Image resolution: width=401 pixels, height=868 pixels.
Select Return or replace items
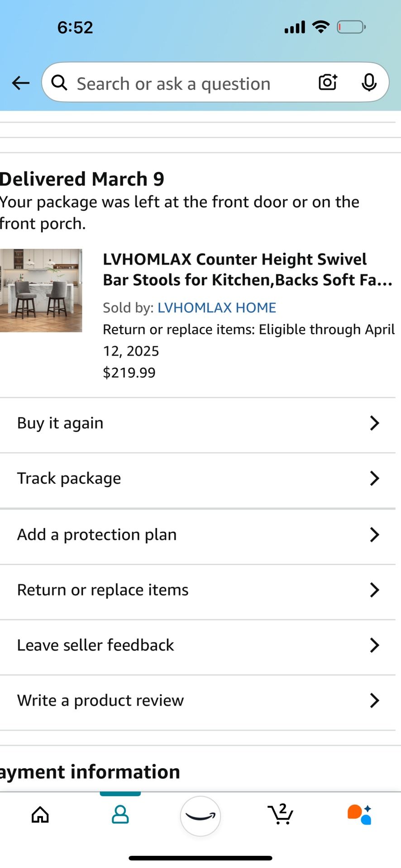coord(103,590)
